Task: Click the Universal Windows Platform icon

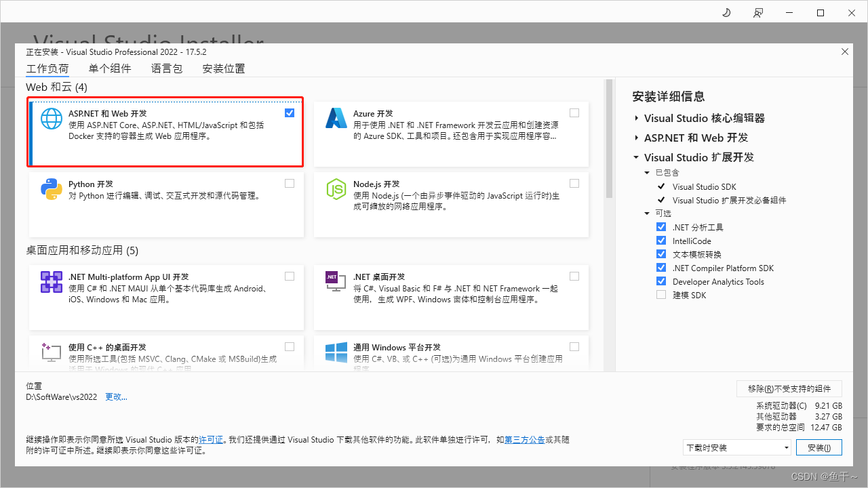Action: click(336, 352)
